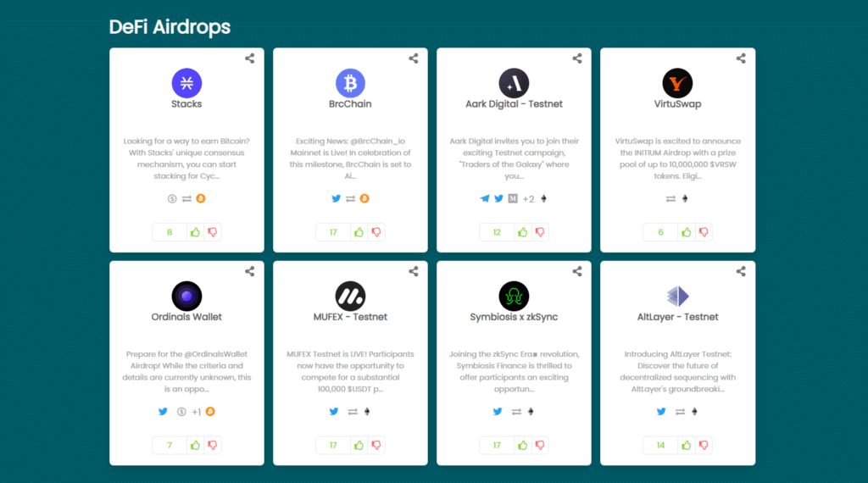Viewport: 868px width, 483px height.
Task: Downvote the AltLayer Testnet
Action: [704, 446]
